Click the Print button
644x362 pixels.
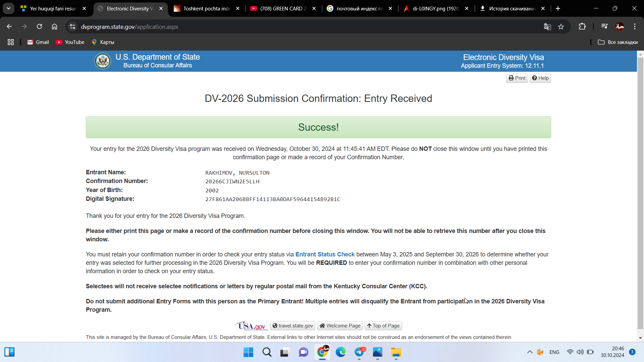[517, 78]
